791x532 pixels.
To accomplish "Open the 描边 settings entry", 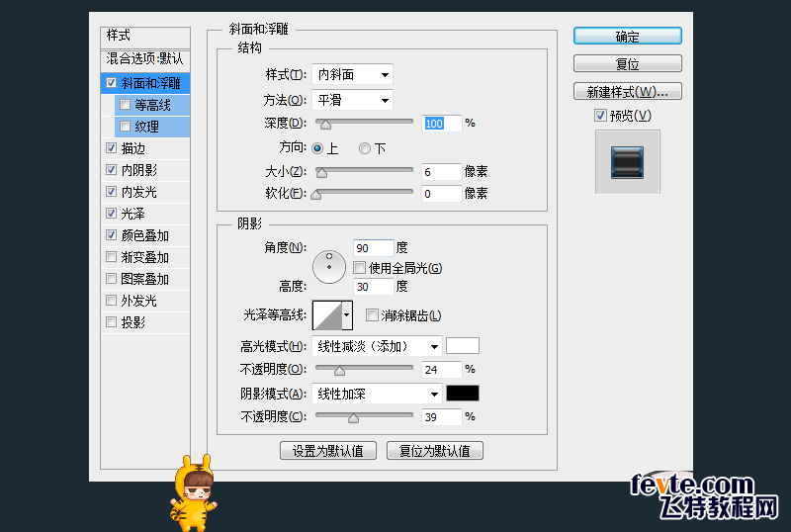I will pos(145,148).
